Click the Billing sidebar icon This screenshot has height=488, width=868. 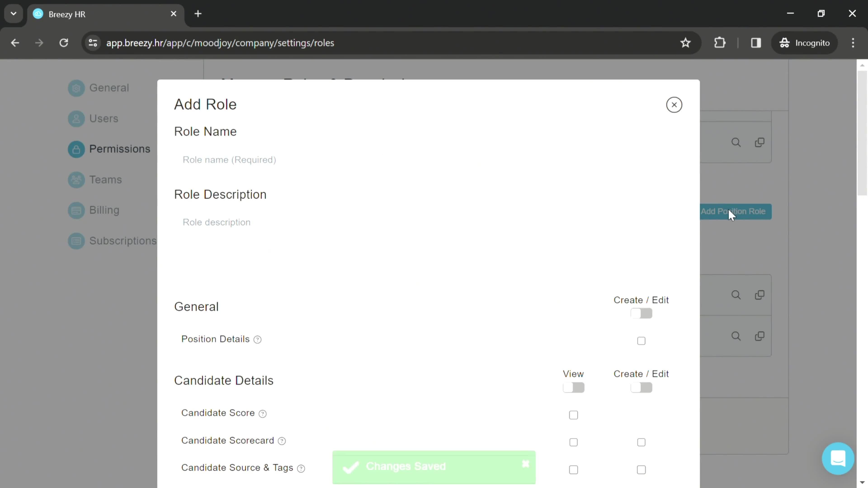pos(76,210)
